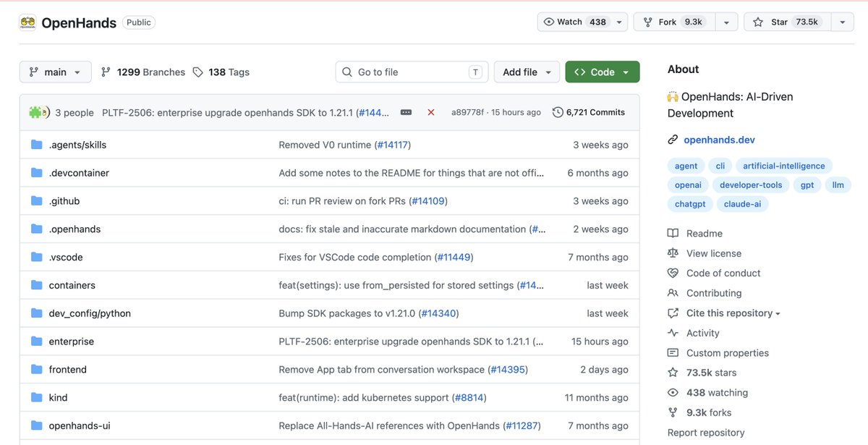This screenshot has width=868, height=445.
Task: Open pull request #14117 link
Action: click(392, 145)
